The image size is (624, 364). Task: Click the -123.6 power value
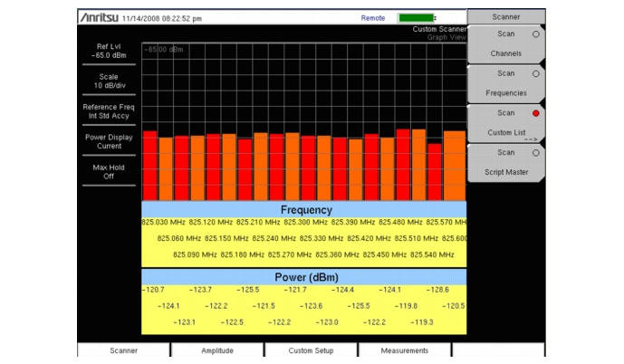tap(311, 306)
